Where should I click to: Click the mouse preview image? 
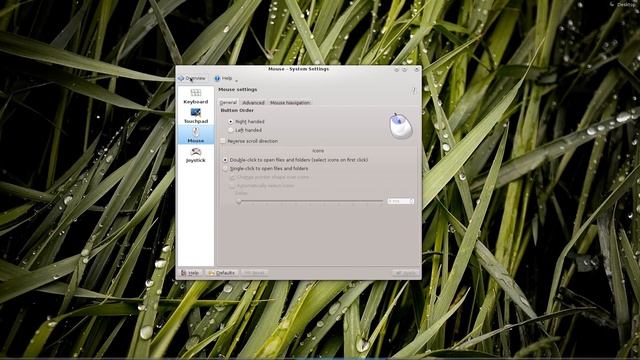tap(400, 126)
